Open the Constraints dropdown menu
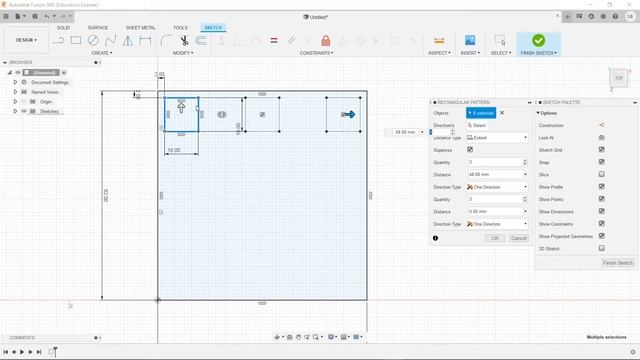 pos(316,53)
